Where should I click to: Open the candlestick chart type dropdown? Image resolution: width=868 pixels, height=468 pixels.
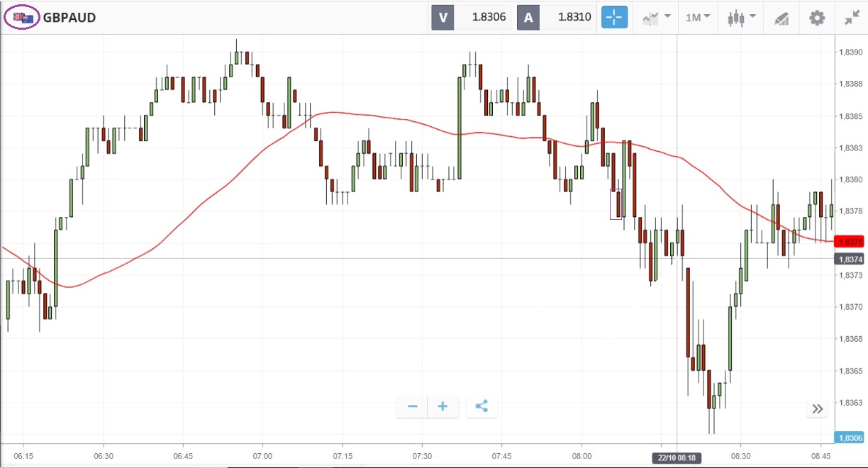(x=741, y=17)
